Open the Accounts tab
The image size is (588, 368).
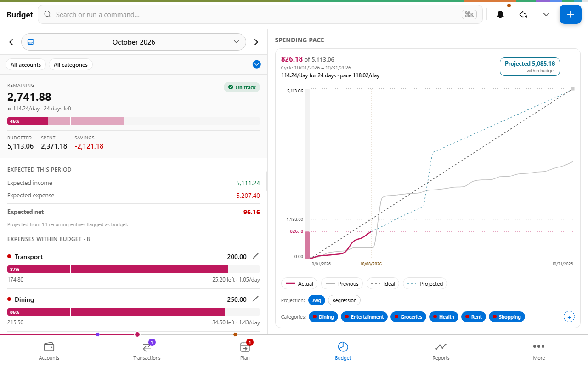[x=49, y=351]
